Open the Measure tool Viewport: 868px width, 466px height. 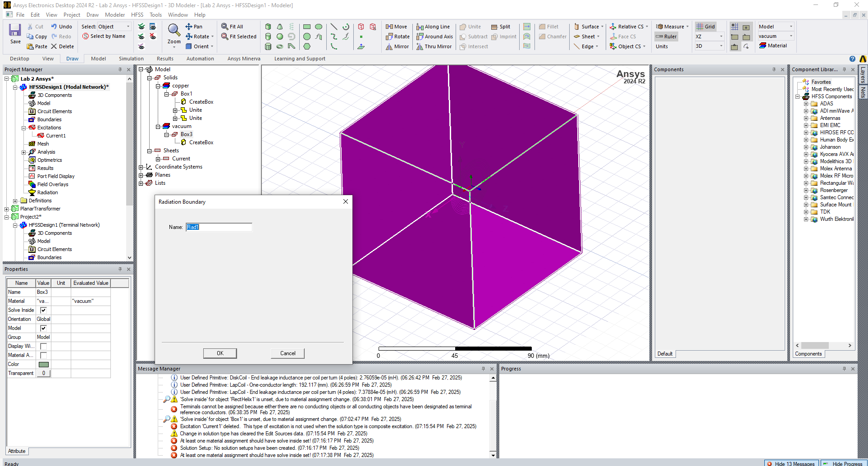coord(659,27)
